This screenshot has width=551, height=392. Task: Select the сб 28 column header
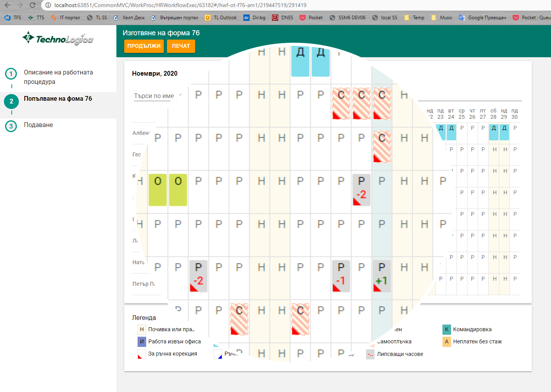pos(493,114)
